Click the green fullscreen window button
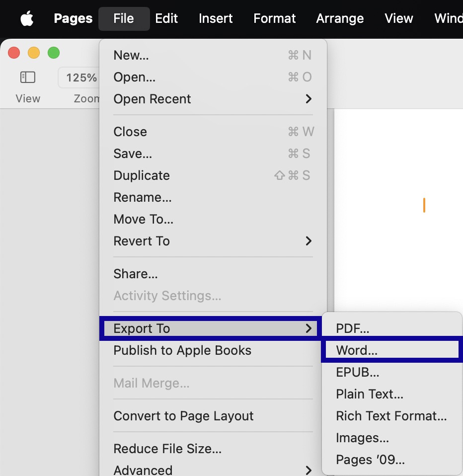Image resolution: width=463 pixels, height=476 pixels. (54, 53)
